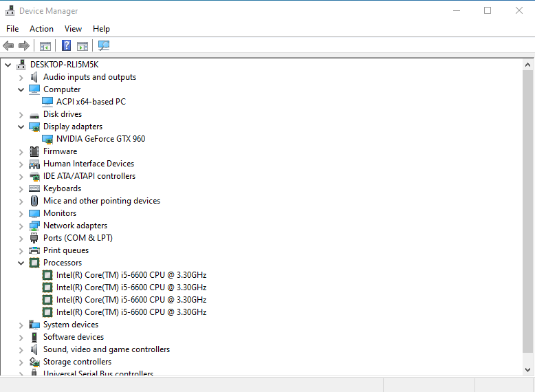Select the "Ports (COM & LPT)" label
This screenshot has width=535, height=392.
[78, 238]
